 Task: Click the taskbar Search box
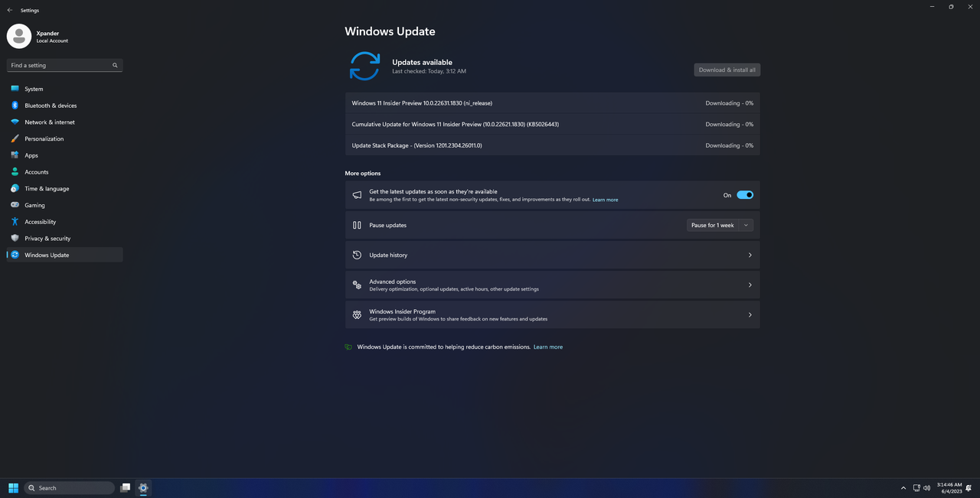coord(69,488)
